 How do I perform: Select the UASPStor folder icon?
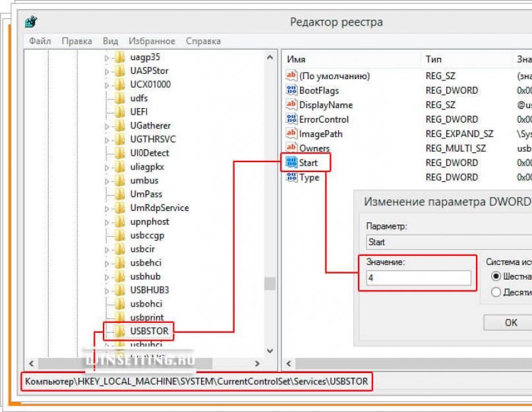point(120,71)
